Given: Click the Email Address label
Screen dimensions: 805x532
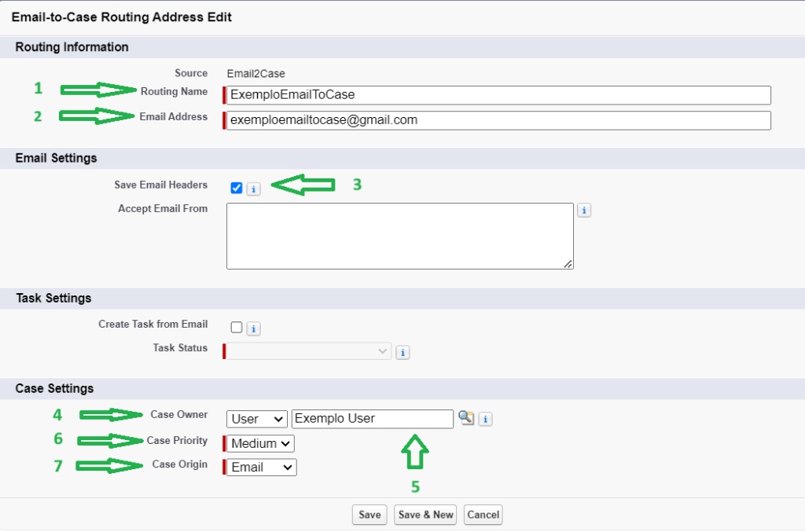Looking at the screenshot, I should tap(174, 116).
